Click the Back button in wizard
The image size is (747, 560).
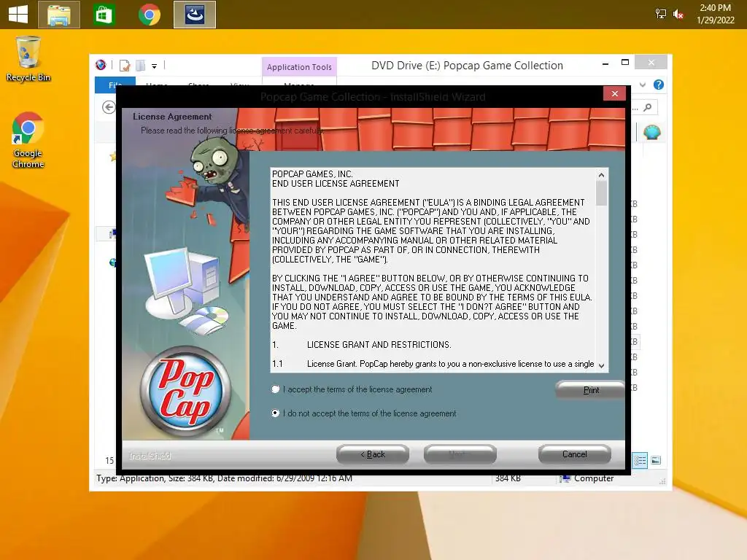coord(373,454)
